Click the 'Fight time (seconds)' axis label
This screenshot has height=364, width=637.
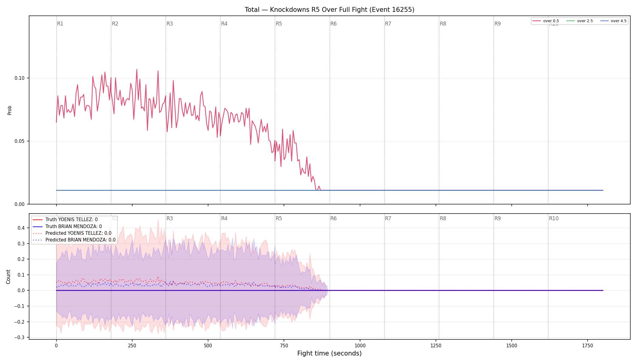329,353
